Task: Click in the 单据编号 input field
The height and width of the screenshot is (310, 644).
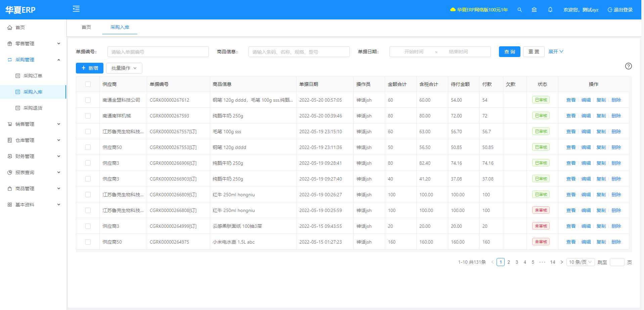Action: (158, 52)
